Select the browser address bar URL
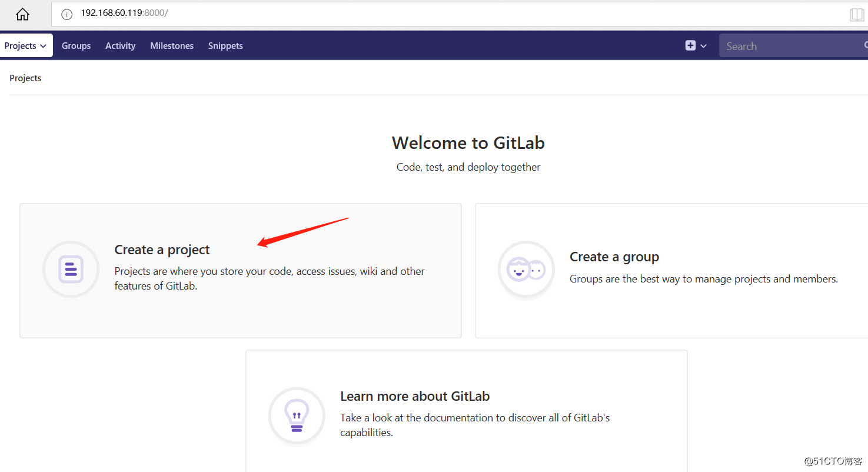This screenshot has height=472, width=868. point(124,13)
